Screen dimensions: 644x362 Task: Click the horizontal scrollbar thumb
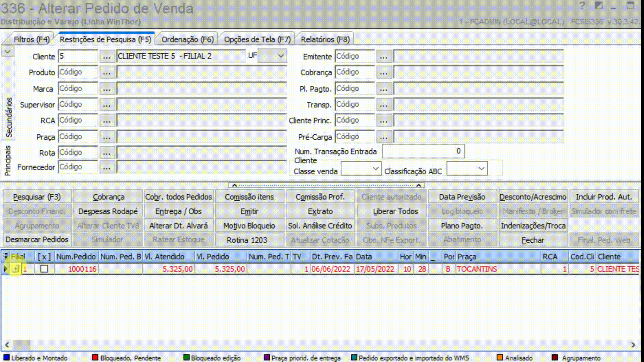(21, 345)
